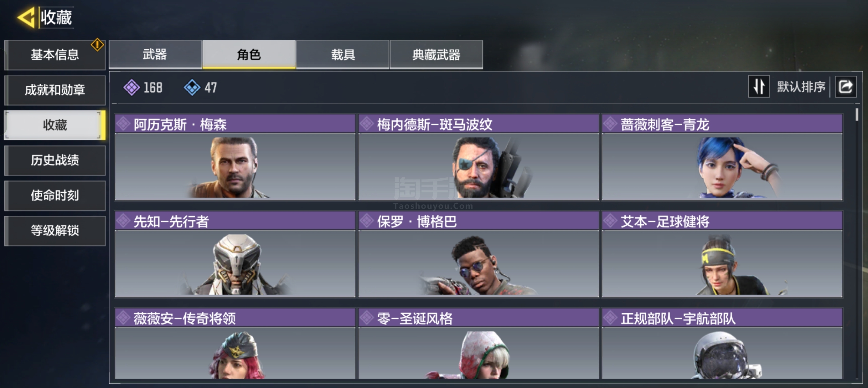
Task: Select the 梅内德斯-斑马波纹 character card
Action: 478,157
